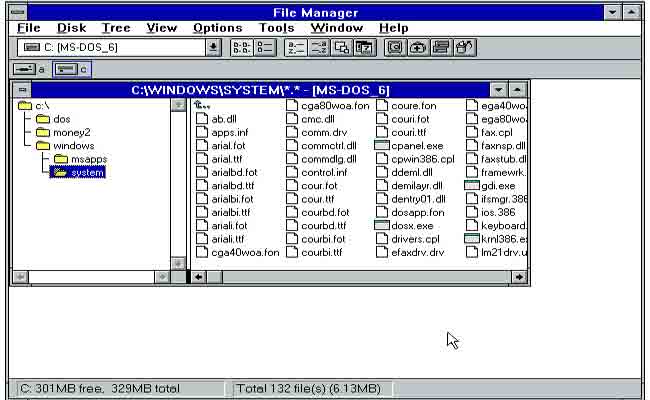Viewport: 650px width, 400px height.
Task: Click the folder icon for dos
Action: tap(43, 119)
